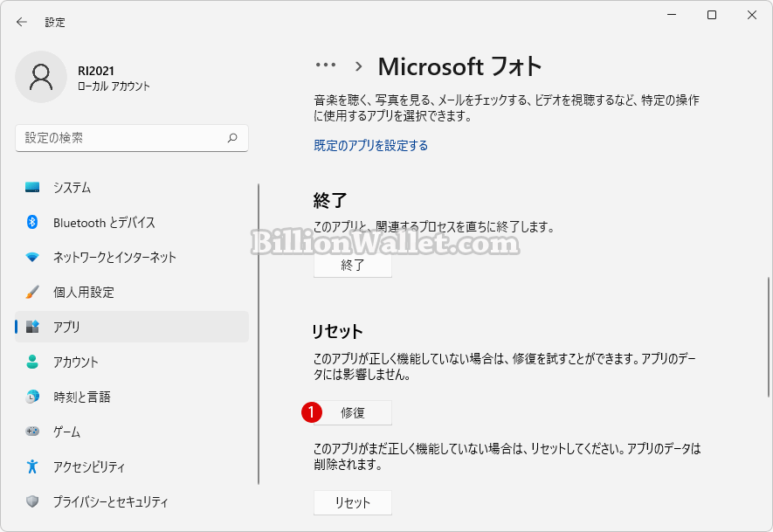Select アカウント in sidebar

point(132,362)
